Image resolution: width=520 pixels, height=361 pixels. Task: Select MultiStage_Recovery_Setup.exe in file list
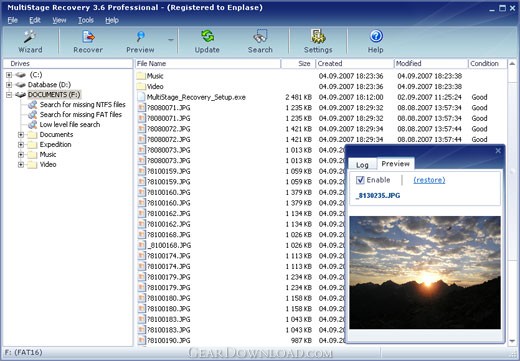click(196, 97)
